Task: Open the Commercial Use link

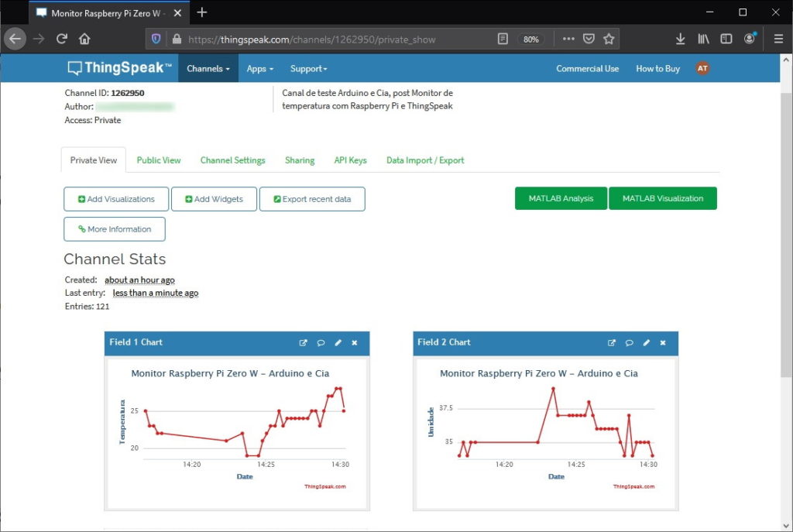Action: click(x=587, y=69)
